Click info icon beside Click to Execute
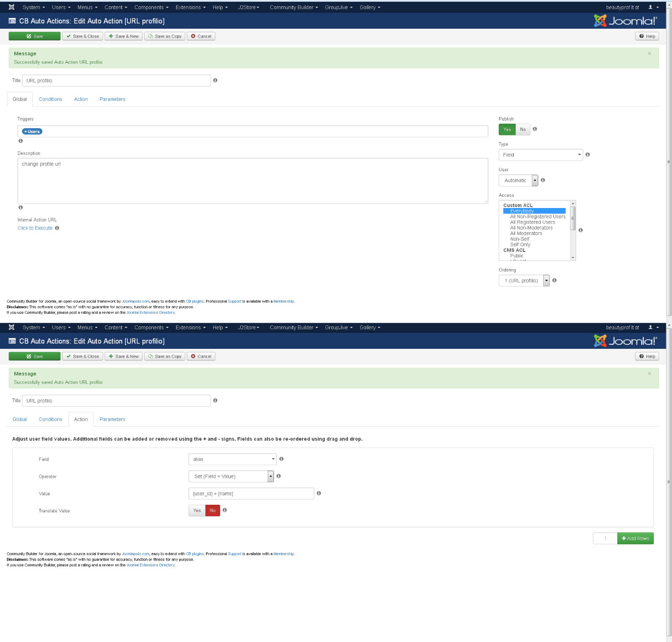 pyautogui.click(x=57, y=228)
